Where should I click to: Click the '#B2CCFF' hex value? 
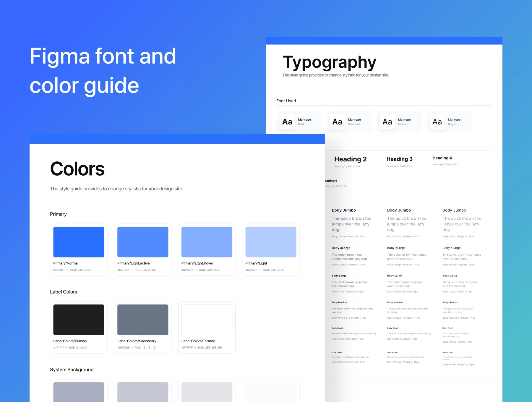point(252,270)
